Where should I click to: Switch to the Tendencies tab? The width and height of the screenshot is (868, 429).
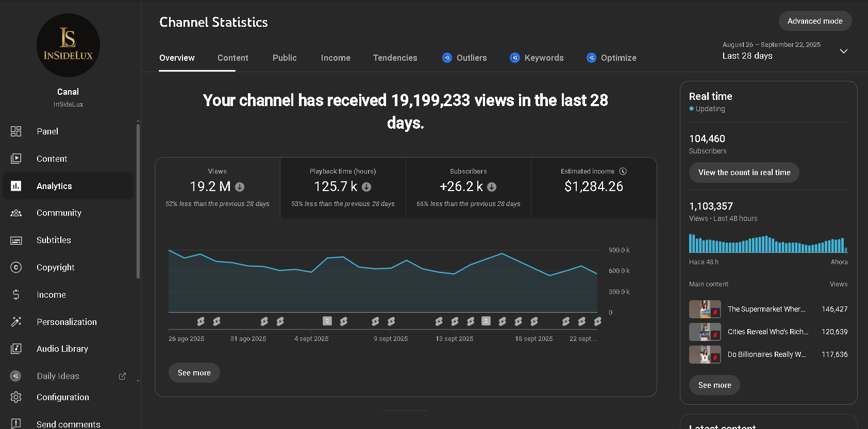tap(395, 58)
